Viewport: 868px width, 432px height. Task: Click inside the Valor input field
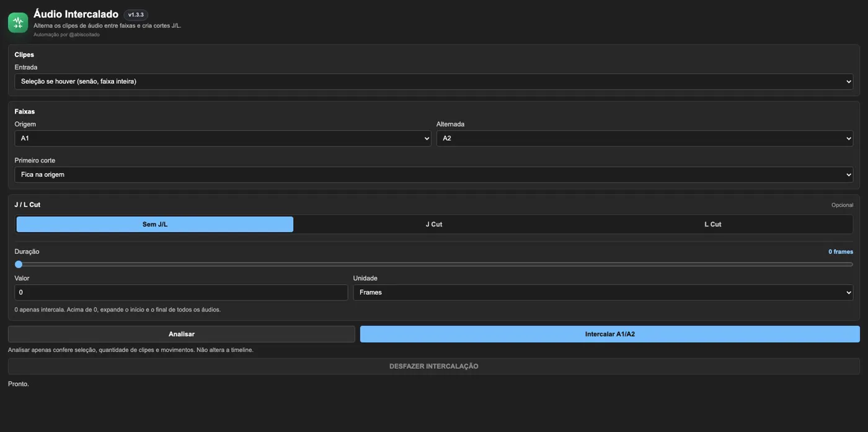click(181, 292)
